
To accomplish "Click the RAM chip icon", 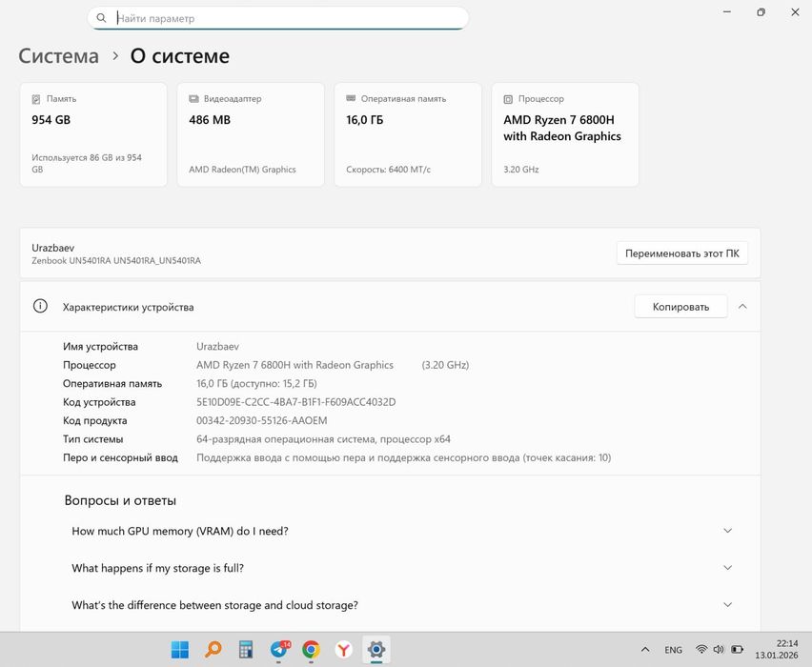I will pos(351,98).
